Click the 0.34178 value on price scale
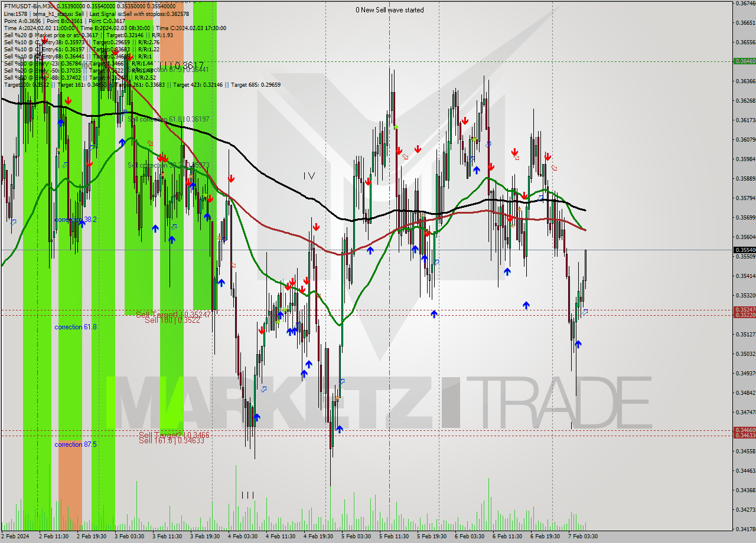This screenshot has width=756, height=543. point(745,529)
